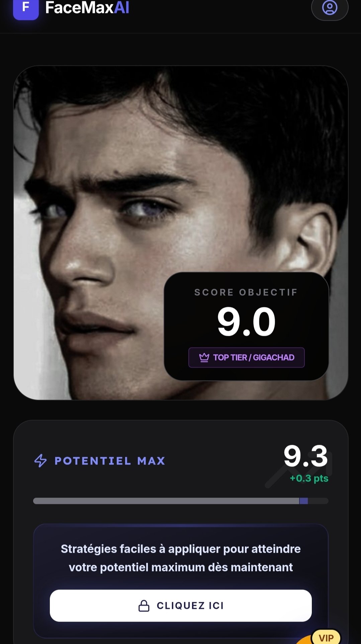Click the lock icon on the button
The image size is (361, 644).
(x=144, y=606)
